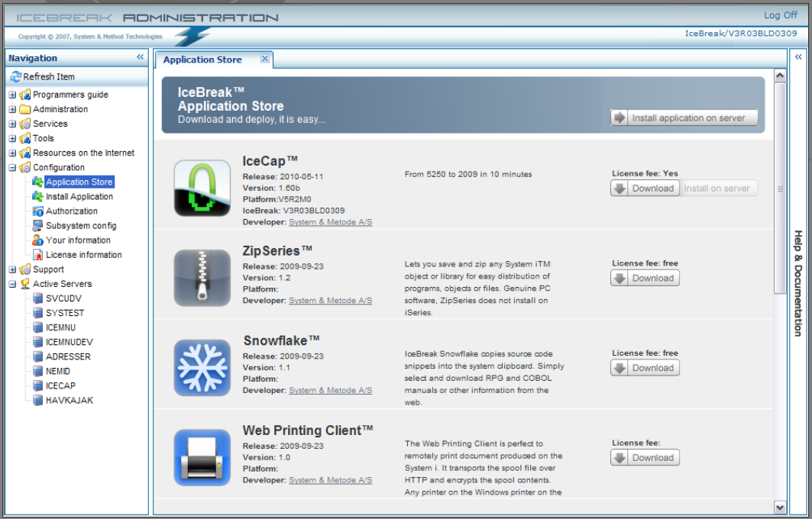The height and width of the screenshot is (519, 812).
Task: Open IceCap developer System & Metode link
Action: [331, 222]
